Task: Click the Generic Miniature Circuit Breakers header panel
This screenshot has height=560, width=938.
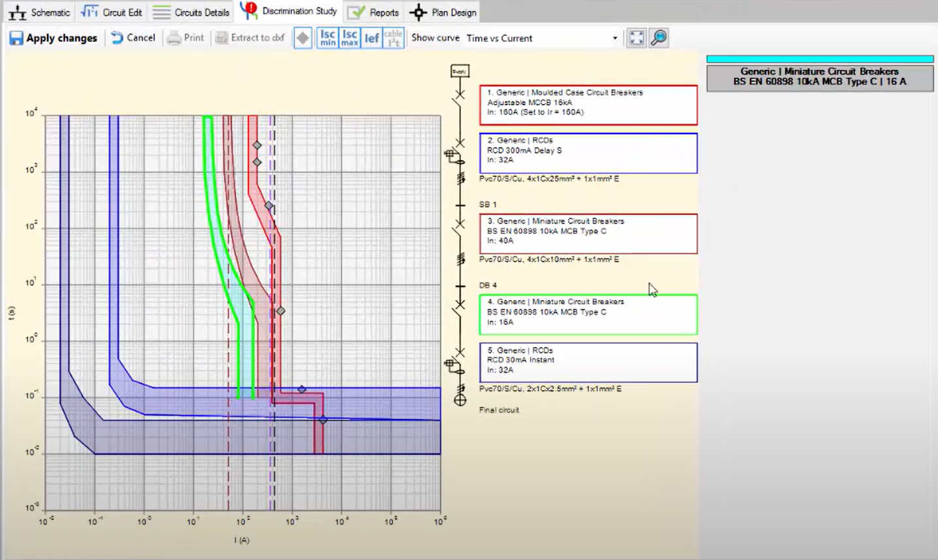Action: click(820, 78)
